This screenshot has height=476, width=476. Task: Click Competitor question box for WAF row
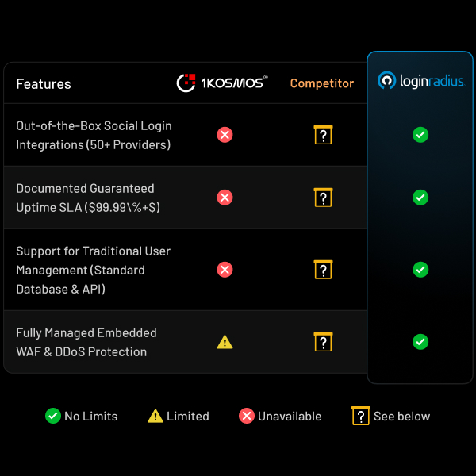(323, 342)
